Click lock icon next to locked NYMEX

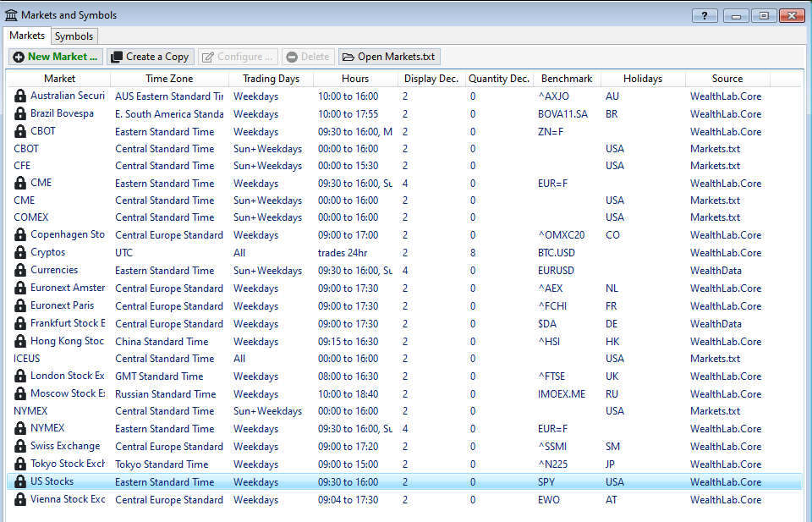(x=19, y=429)
